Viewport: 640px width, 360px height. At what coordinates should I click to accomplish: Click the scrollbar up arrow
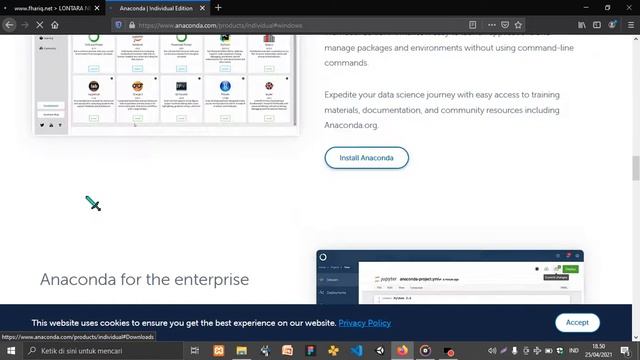coord(636,39)
